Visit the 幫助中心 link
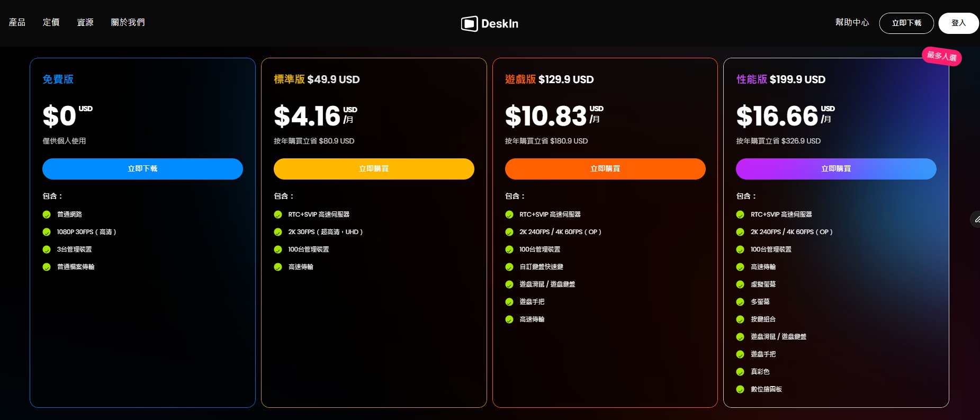Image resolution: width=980 pixels, height=420 pixels. (852, 22)
